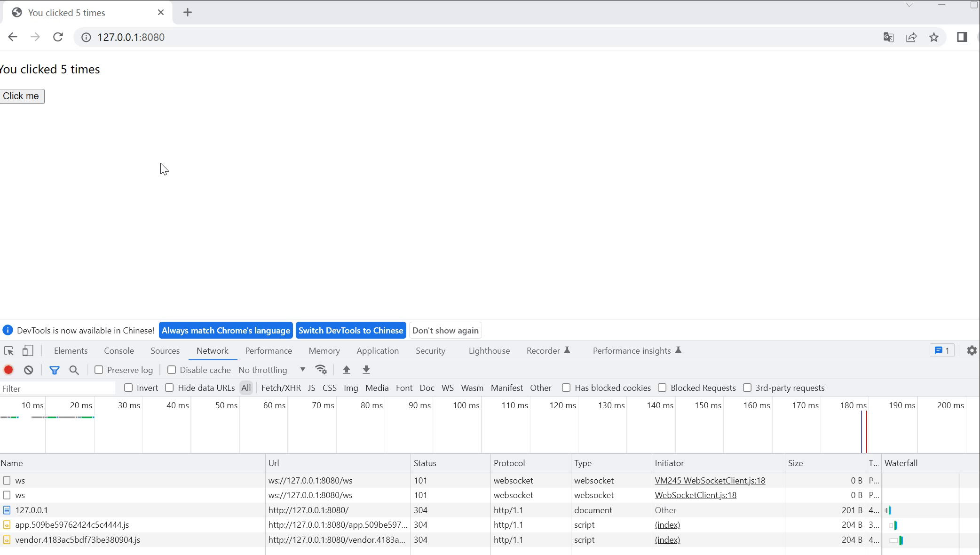
Task: Open the WebSocketClient.js:18 initiator link
Action: click(x=695, y=495)
